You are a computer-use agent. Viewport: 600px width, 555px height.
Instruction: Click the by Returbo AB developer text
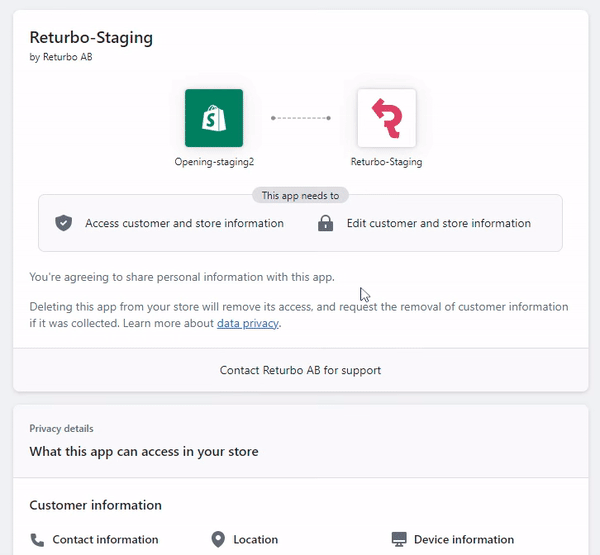tap(61, 57)
